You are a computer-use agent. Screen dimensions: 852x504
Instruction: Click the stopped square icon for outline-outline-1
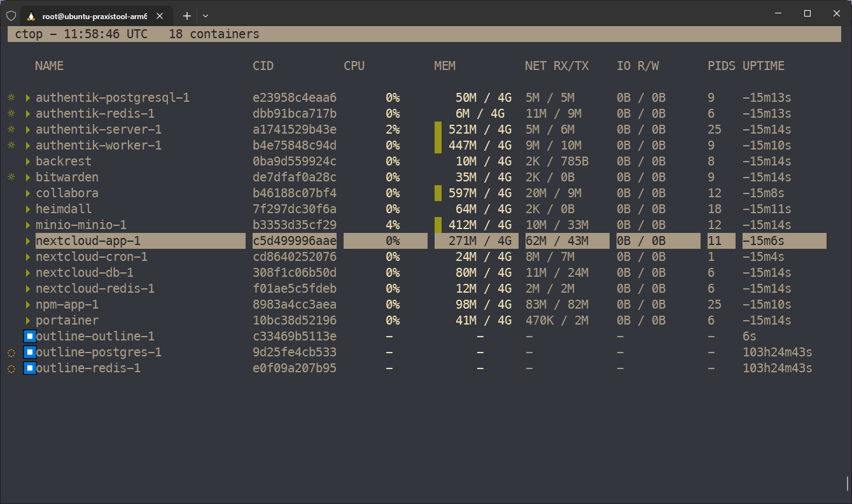point(29,336)
